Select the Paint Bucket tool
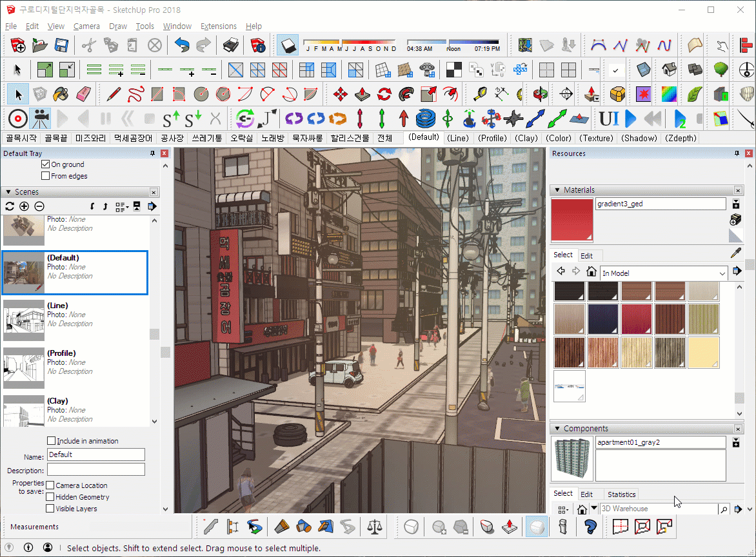 [x=61, y=94]
